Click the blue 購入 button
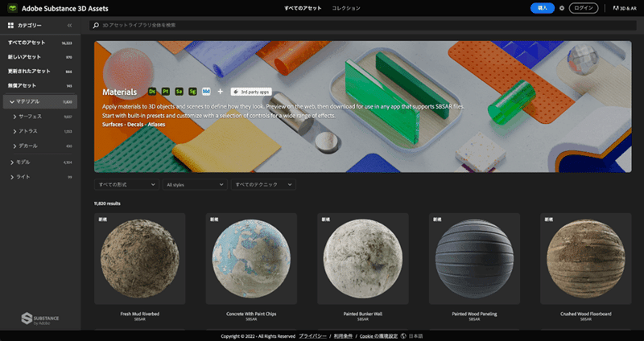The width and height of the screenshot is (644, 341). [542, 8]
